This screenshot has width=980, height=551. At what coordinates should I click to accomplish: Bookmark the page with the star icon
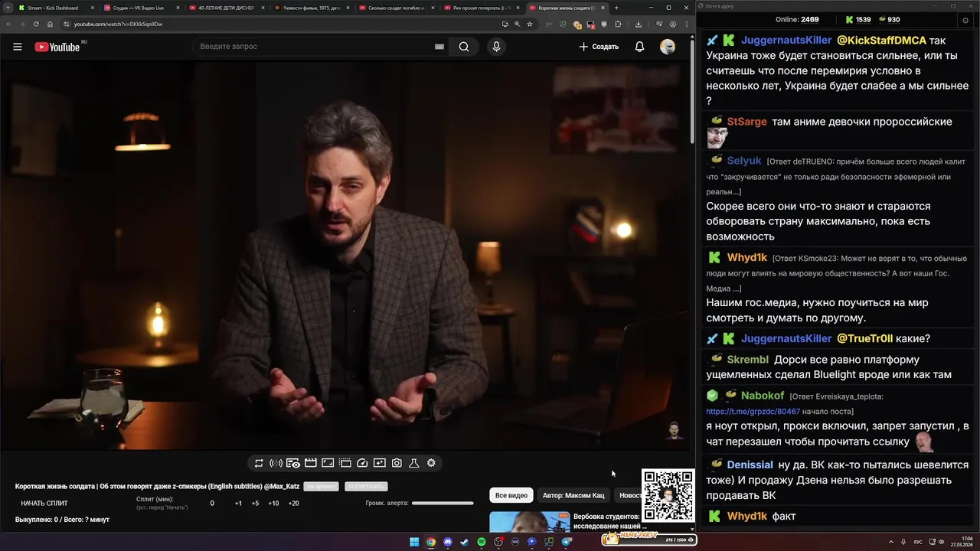529,24
